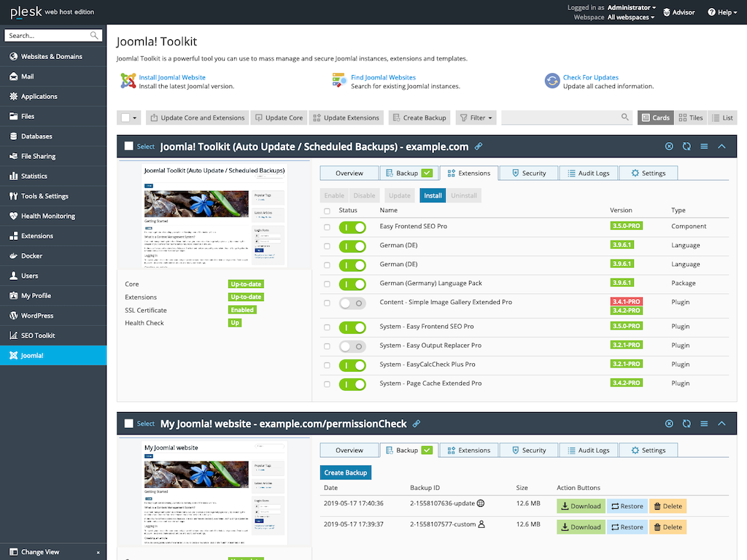Check the German (DE) extension checkbox
Viewport: 747px width, 560px height.
[327, 246]
